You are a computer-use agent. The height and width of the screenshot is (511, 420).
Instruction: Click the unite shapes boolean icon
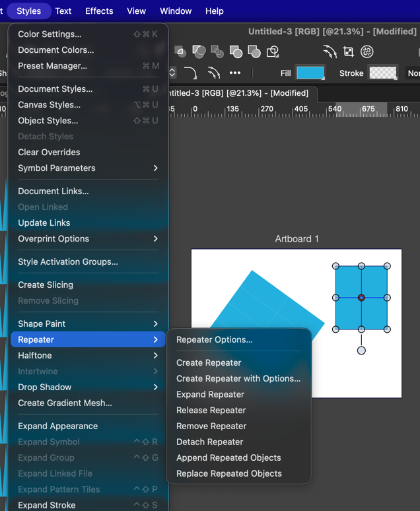click(x=180, y=51)
